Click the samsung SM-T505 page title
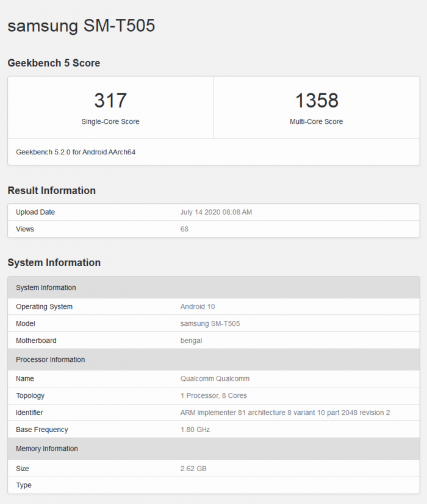The height and width of the screenshot is (504, 427). [x=81, y=26]
